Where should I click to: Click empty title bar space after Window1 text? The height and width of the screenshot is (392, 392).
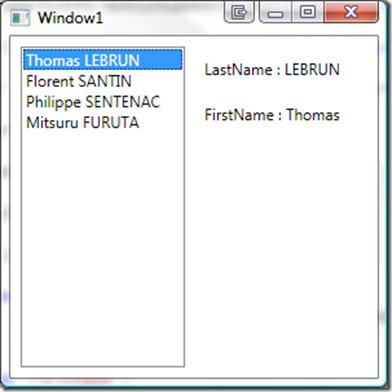(163, 17)
